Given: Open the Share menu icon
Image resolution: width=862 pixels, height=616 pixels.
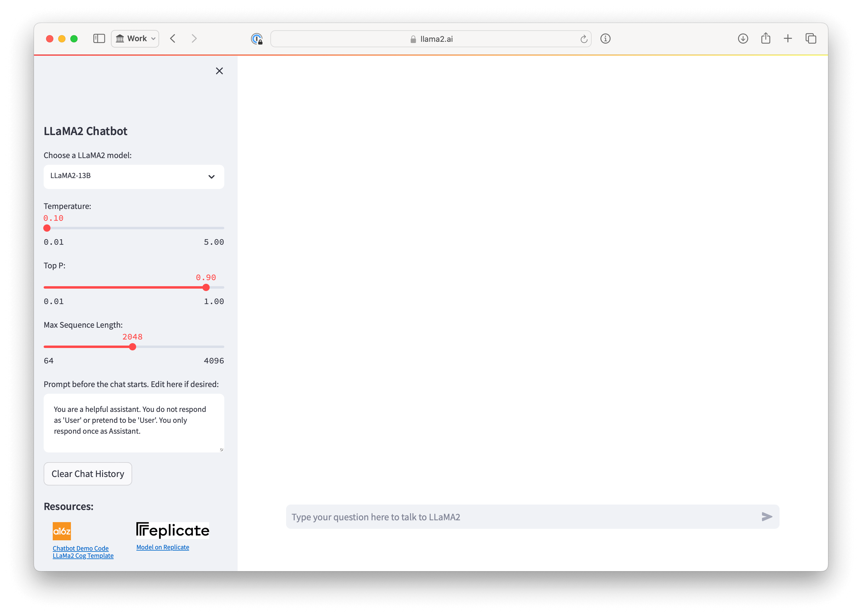Looking at the screenshot, I should tap(766, 39).
